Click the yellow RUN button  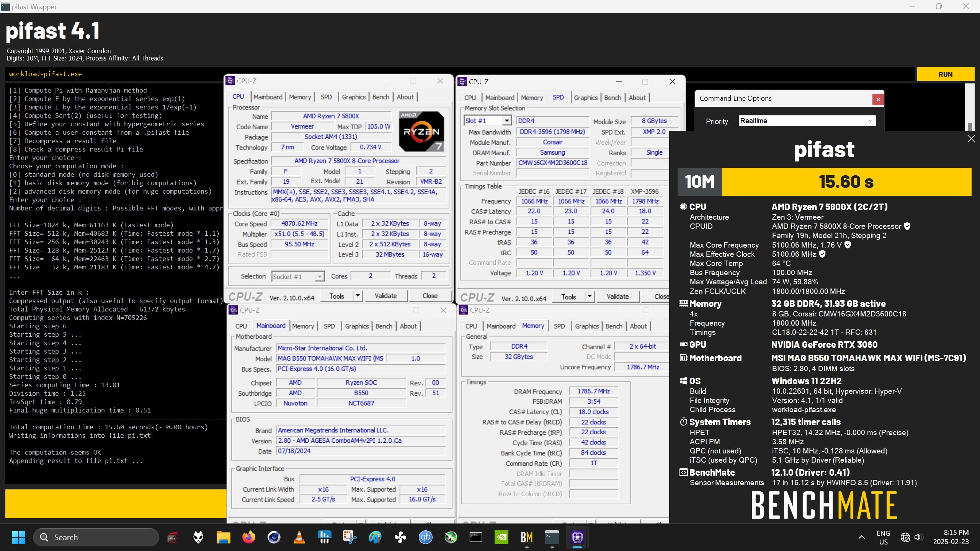tap(945, 74)
